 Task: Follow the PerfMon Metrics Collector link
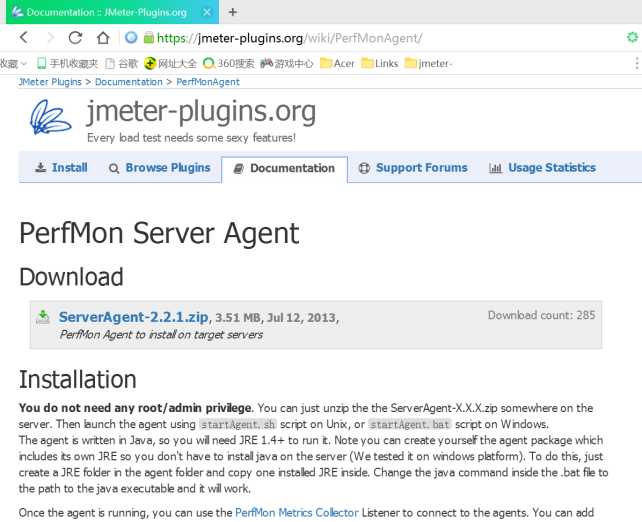[x=297, y=513]
